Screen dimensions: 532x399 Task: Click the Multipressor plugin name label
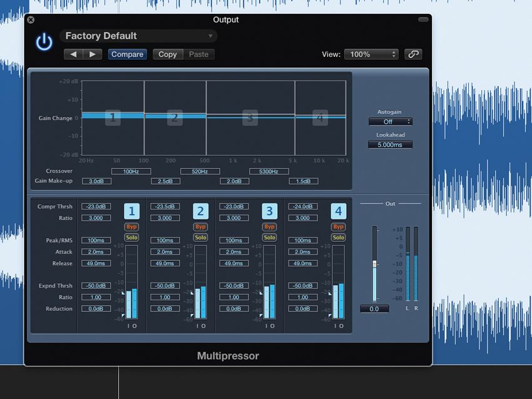228,356
